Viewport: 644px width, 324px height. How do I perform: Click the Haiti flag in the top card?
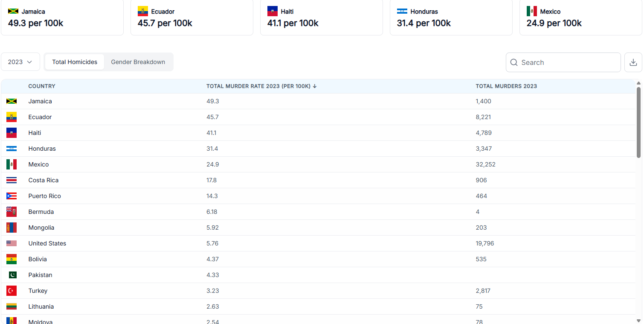click(273, 11)
